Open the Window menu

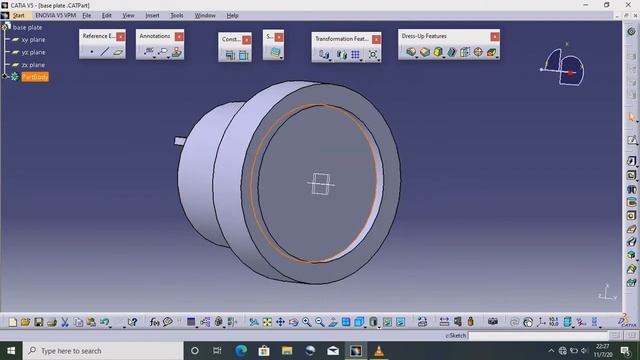click(x=205, y=16)
